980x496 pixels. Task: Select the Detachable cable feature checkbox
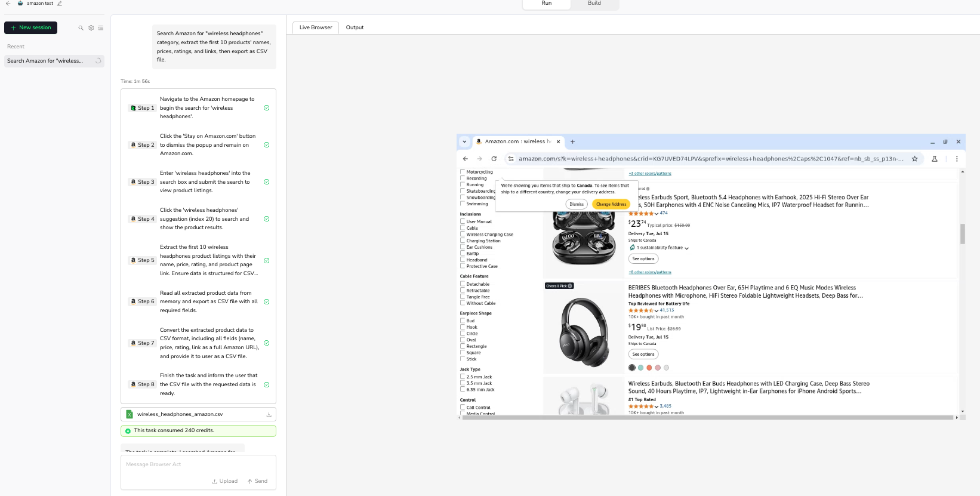(463, 284)
